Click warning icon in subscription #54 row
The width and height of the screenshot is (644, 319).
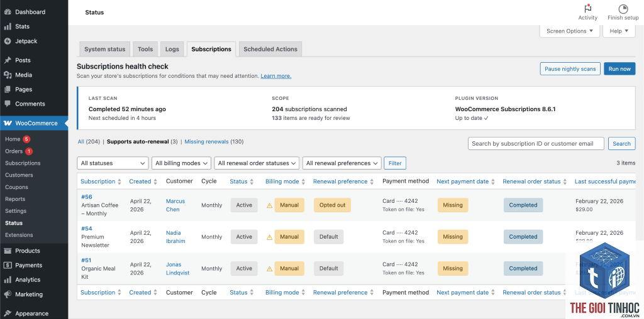coord(269,237)
